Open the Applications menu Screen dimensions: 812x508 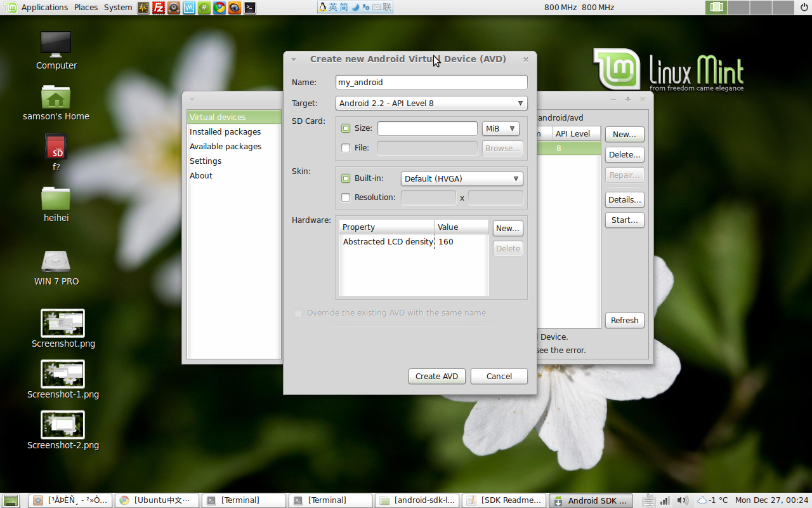(44, 8)
